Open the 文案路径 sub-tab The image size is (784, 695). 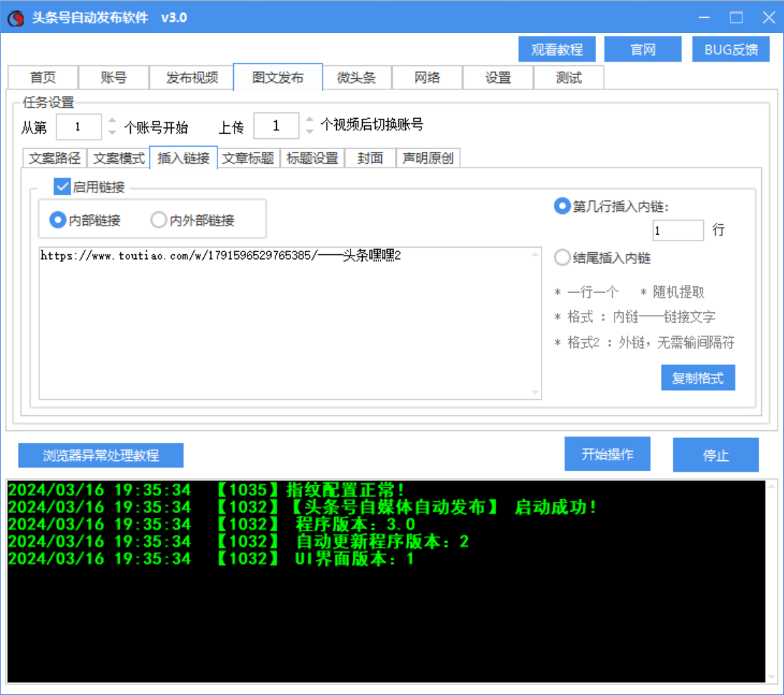click(54, 158)
